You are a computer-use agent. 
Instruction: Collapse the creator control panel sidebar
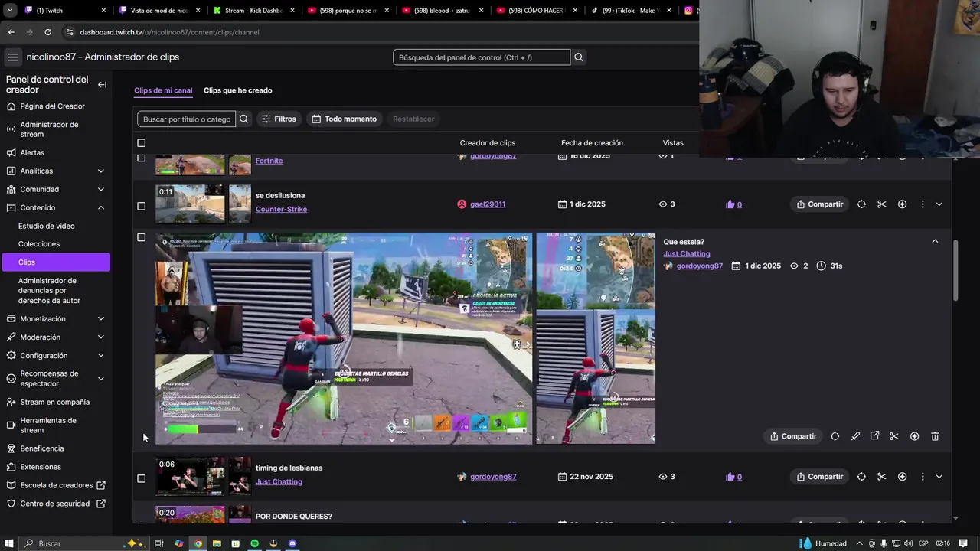[x=102, y=85]
